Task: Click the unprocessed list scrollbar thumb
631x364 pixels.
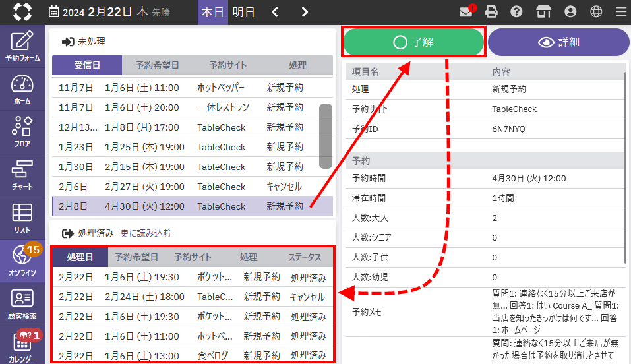Action: click(x=326, y=136)
